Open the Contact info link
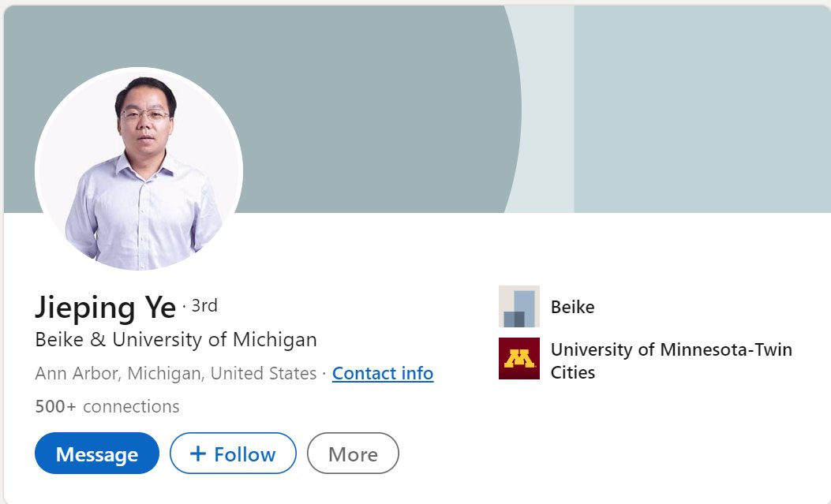The height and width of the screenshot is (504, 831). pyautogui.click(x=383, y=373)
